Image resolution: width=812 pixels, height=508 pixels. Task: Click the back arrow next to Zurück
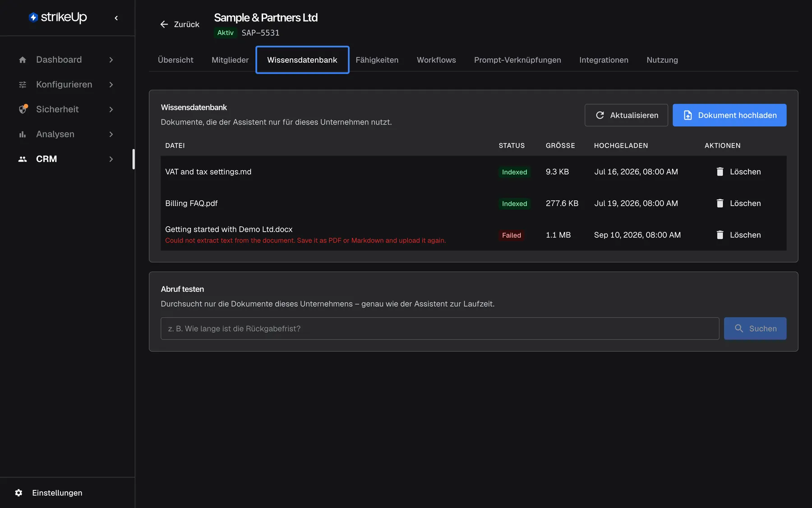[164, 24]
